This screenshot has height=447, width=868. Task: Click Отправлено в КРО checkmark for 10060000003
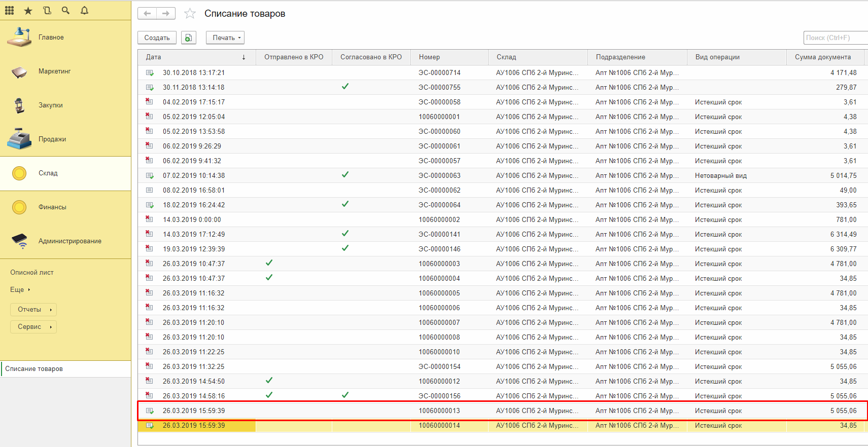point(269,263)
